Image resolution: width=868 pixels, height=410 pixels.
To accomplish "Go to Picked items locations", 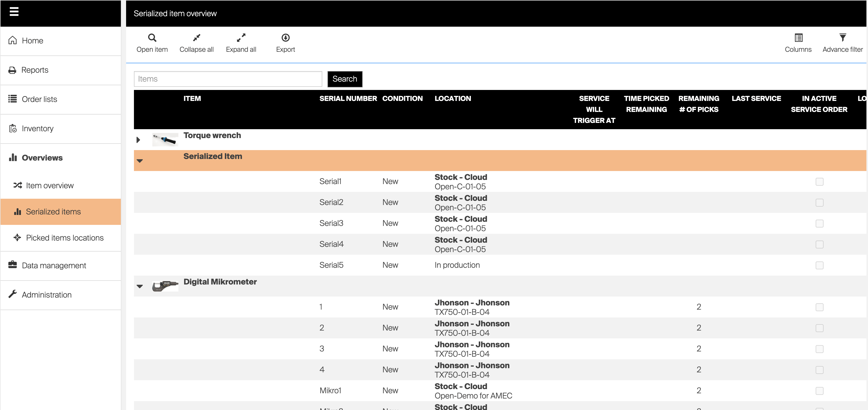I will 65,238.
